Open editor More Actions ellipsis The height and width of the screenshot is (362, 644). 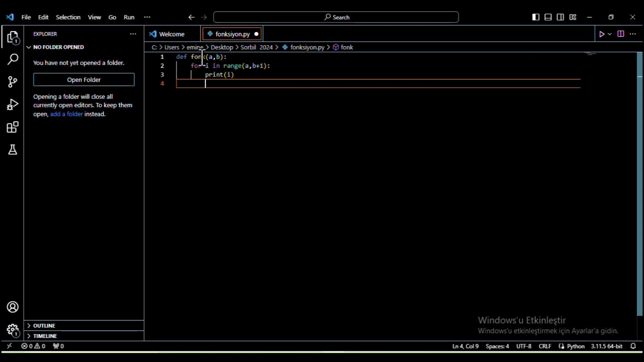click(x=633, y=34)
